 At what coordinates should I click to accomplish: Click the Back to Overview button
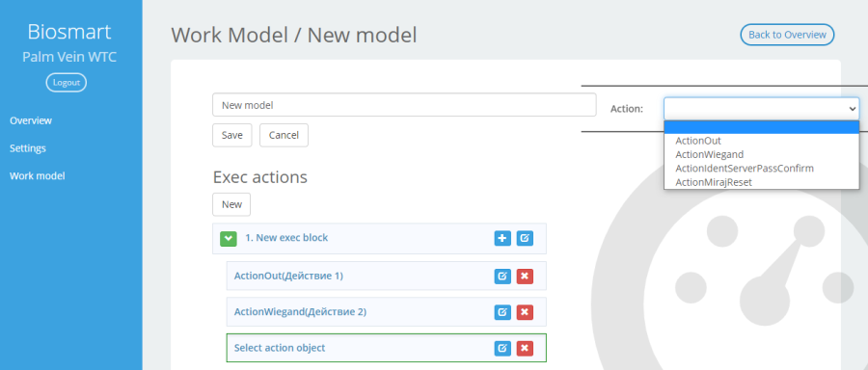(x=787, y=35)
